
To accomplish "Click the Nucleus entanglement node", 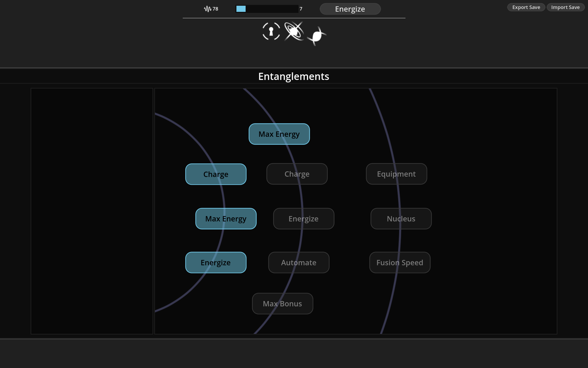I will pyautogui.click(x=401, y=219).
